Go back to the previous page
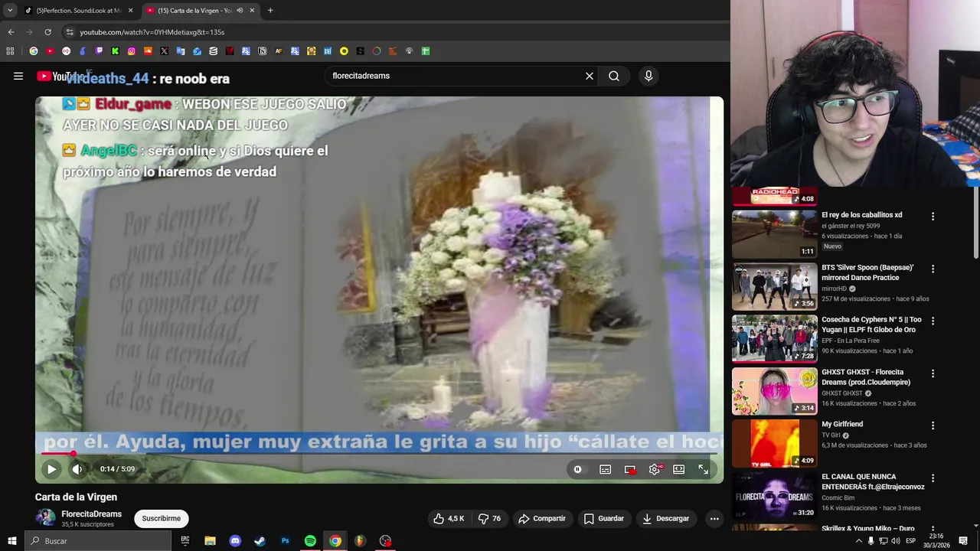 coord(11,32)
